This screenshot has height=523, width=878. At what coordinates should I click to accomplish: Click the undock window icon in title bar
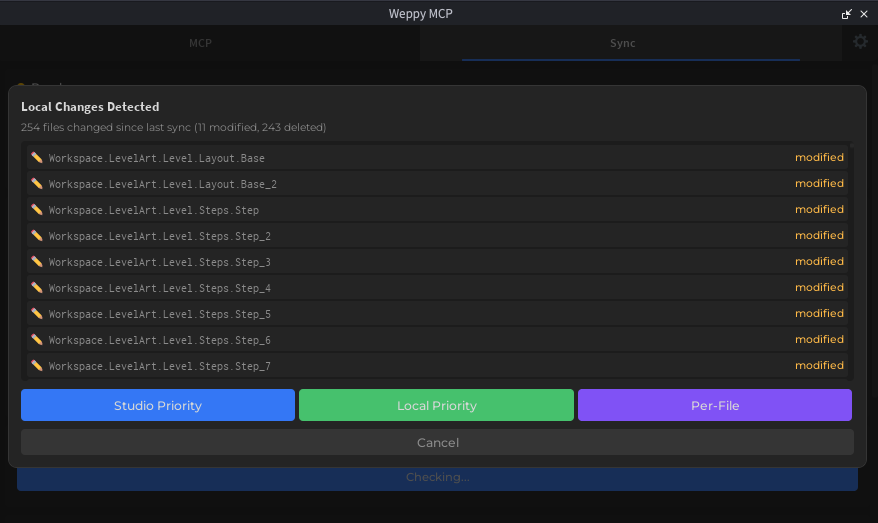(x=847, y=14)
